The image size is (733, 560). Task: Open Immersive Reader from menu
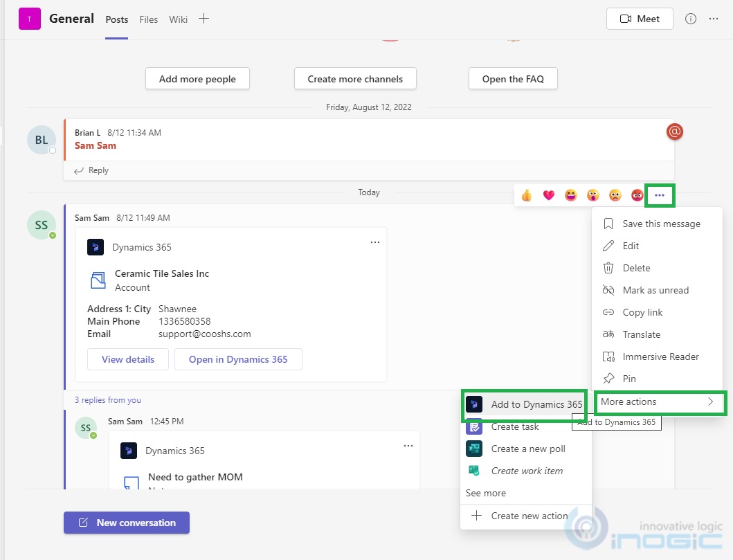658,356
